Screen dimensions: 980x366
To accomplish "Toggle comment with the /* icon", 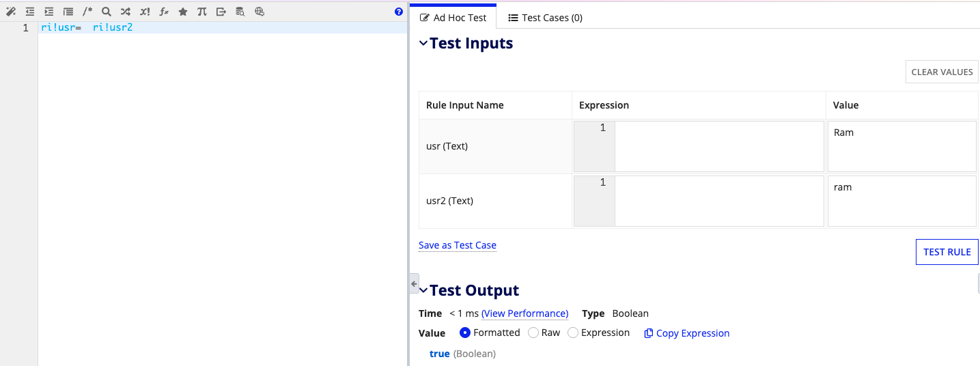I will coord(87,12).
